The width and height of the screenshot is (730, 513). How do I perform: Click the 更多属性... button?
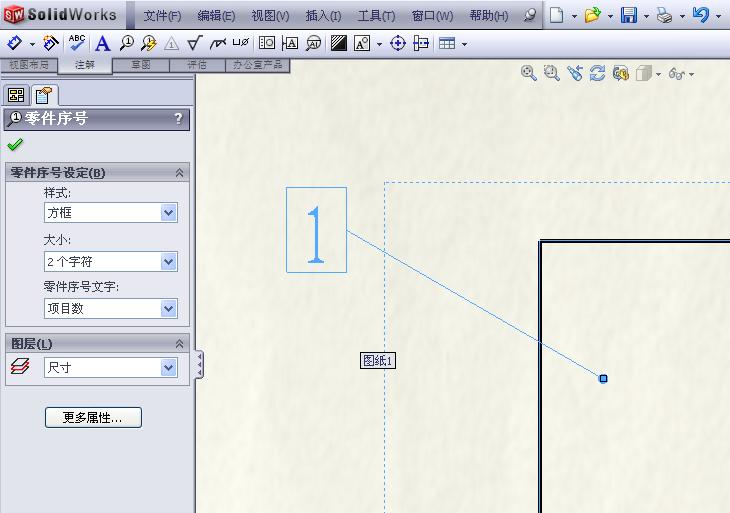93,418
